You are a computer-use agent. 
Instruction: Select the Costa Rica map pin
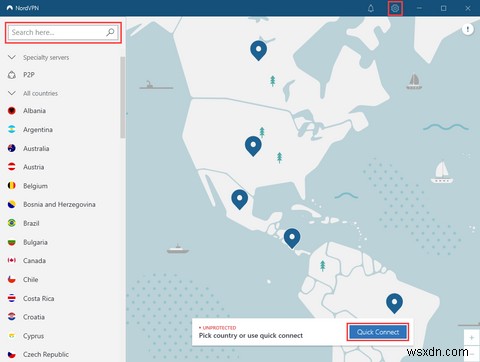(x=292, y=238)
